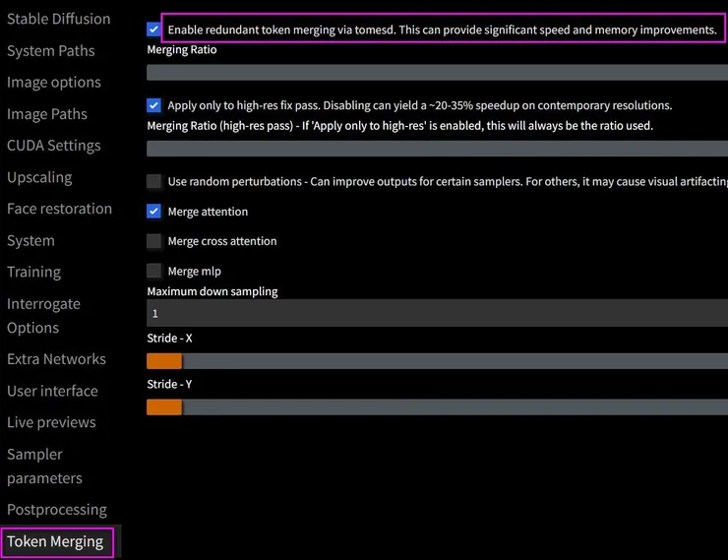728x560 pixels.
Task: Enable Merge cross attention option
Action: point(153,241)
